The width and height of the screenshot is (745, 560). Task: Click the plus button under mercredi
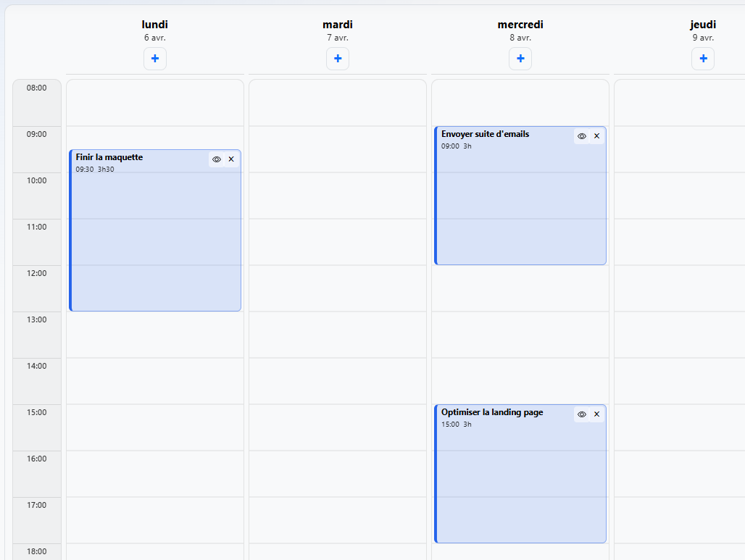[520, 59]
